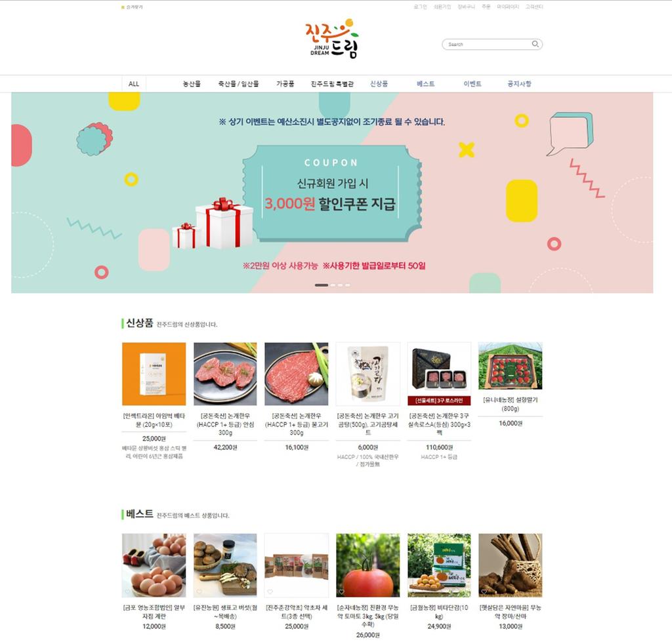
Task: Click the search magnifier icon
Action: click(535, 44)
